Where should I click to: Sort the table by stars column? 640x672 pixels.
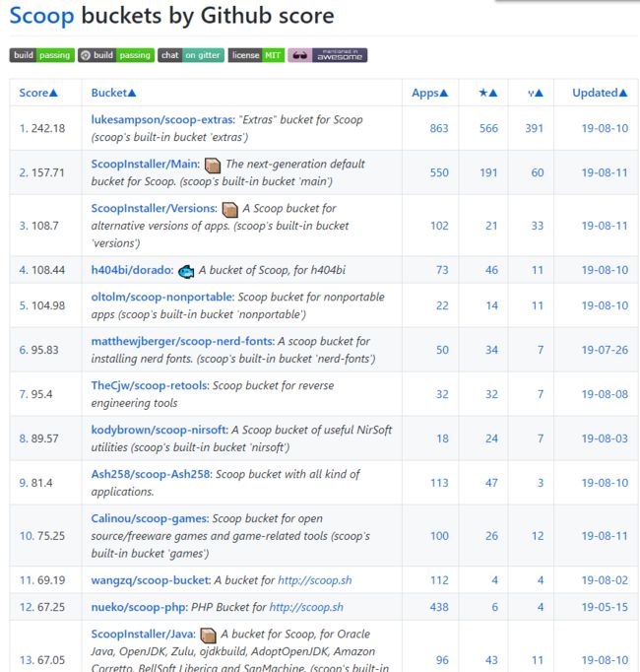(x=488, y=93)
